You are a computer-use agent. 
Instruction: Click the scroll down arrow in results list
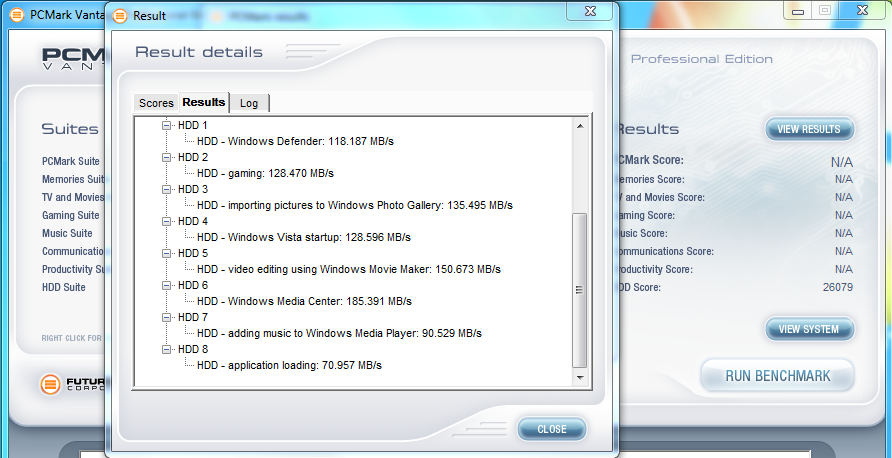pos(580,377)
